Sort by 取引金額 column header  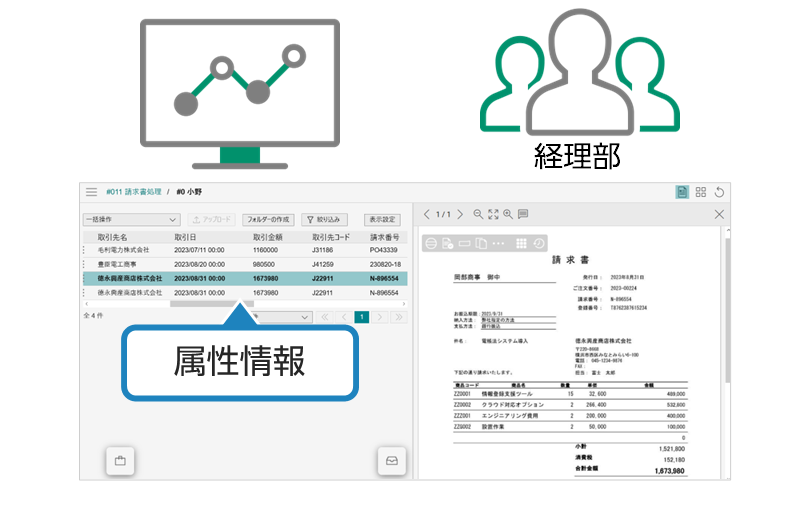pos(268,237)
